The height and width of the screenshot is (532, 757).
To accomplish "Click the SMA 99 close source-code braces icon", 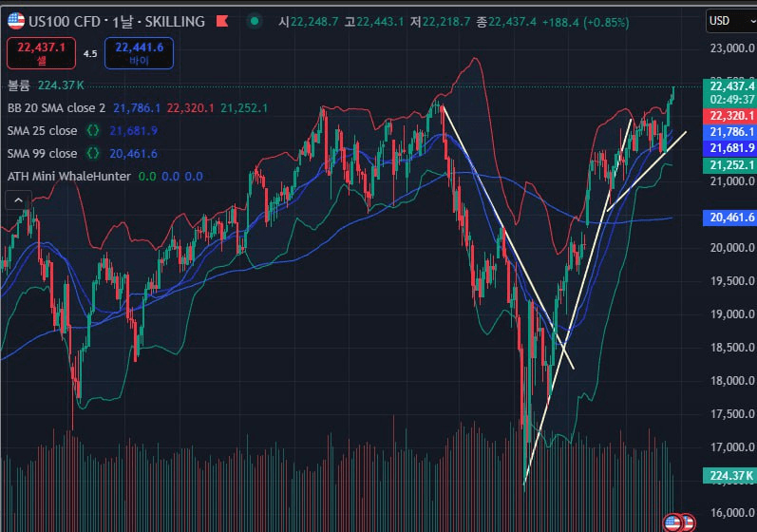I will click(93, 154).
